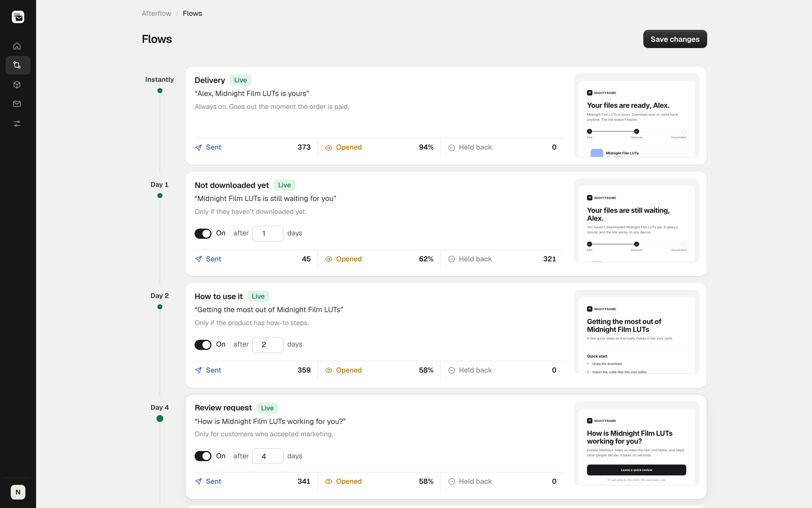Image resolution: width=812 pixels, height=508 pixels.
Task: Click the N account avatar in sidebar
Action: coord(18,492)
